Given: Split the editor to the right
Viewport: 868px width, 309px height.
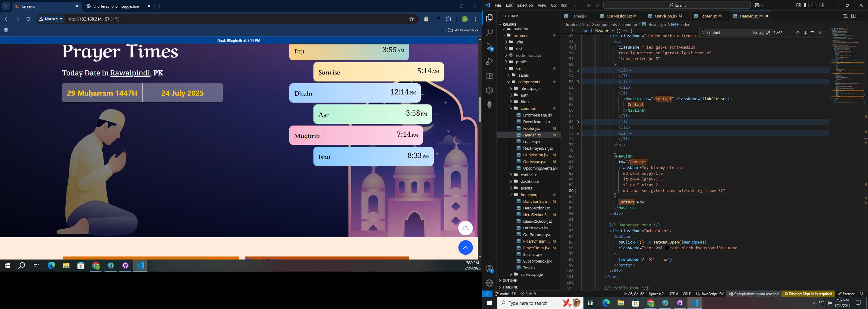Looking at the screenshot, I should (x=853, y=16).
